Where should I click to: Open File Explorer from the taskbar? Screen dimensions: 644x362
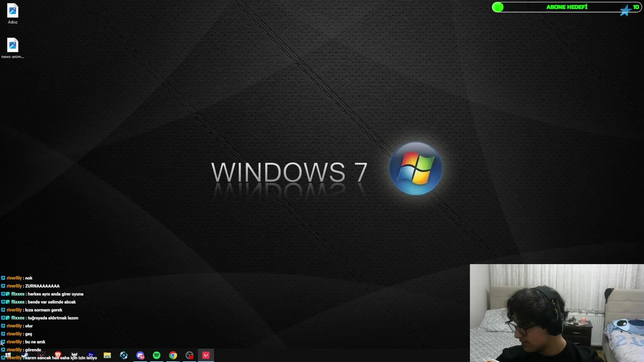pyautogui.click(x=107, y=355)
